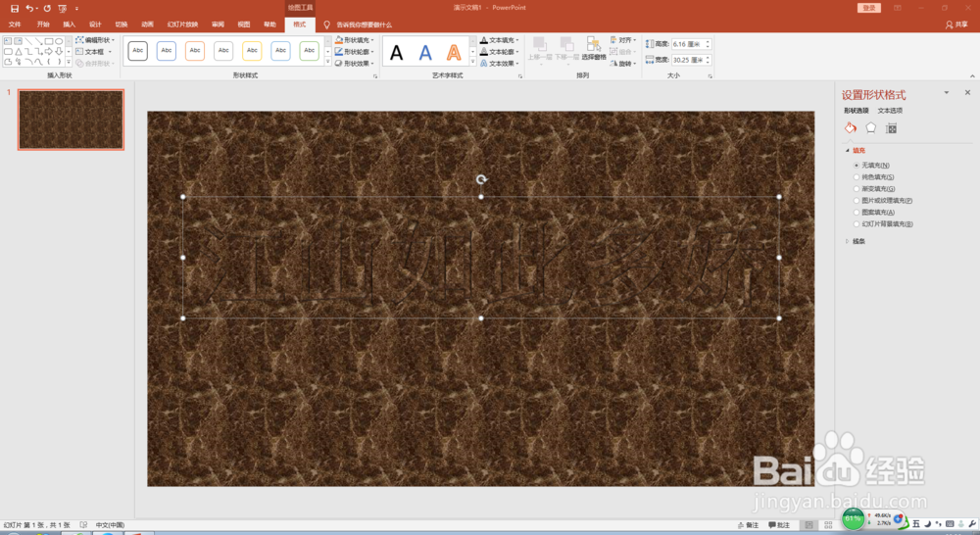980x535 pixels.
Task: Switch to the 动画 ribbon tab
Action: tap(148, 24)
